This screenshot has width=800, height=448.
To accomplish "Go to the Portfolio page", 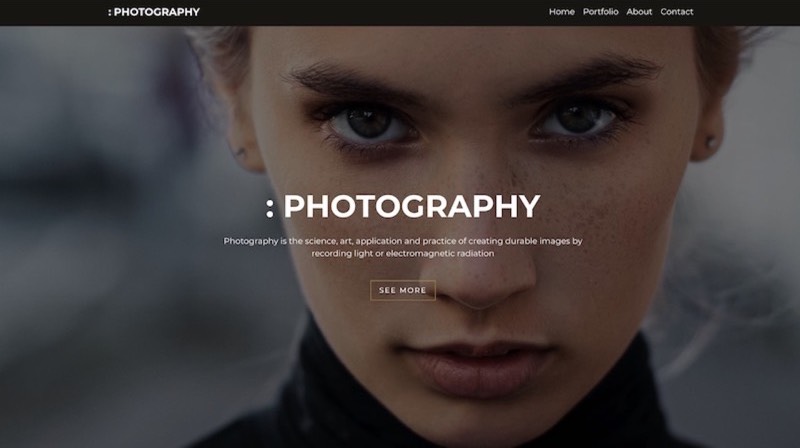I will pyautogui.click(x=601, y=12).
